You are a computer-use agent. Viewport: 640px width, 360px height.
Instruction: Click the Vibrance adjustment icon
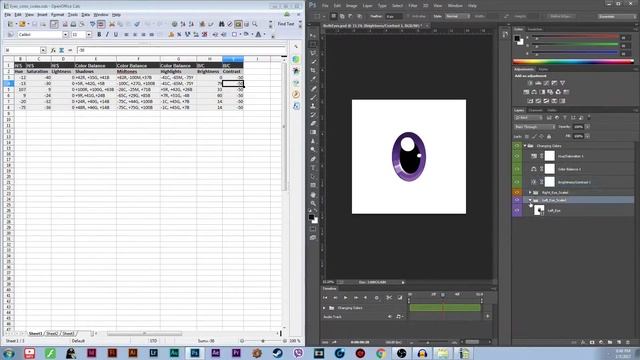coord(562,83)
